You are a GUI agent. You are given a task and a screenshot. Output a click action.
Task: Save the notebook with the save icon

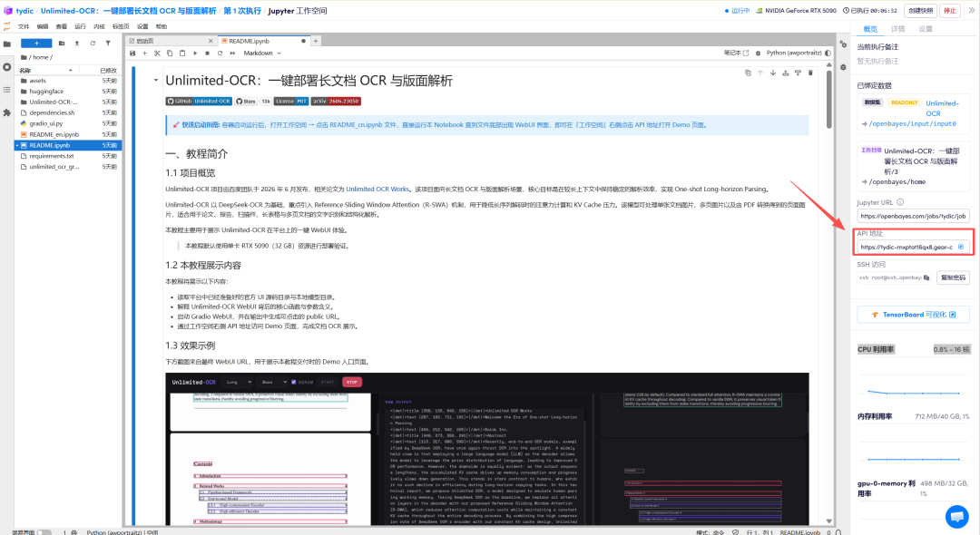(x=132, y=53)
